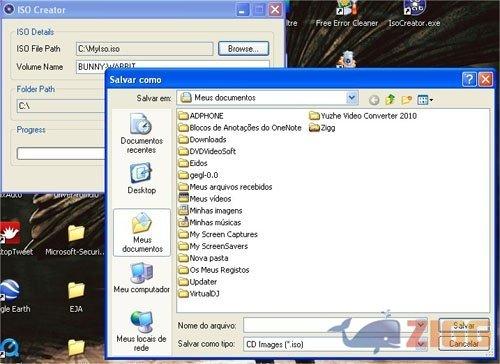Go back with the dialog's Back arrow icon
The height and width of the screenshot is (364, 500).
coord(374,100)
